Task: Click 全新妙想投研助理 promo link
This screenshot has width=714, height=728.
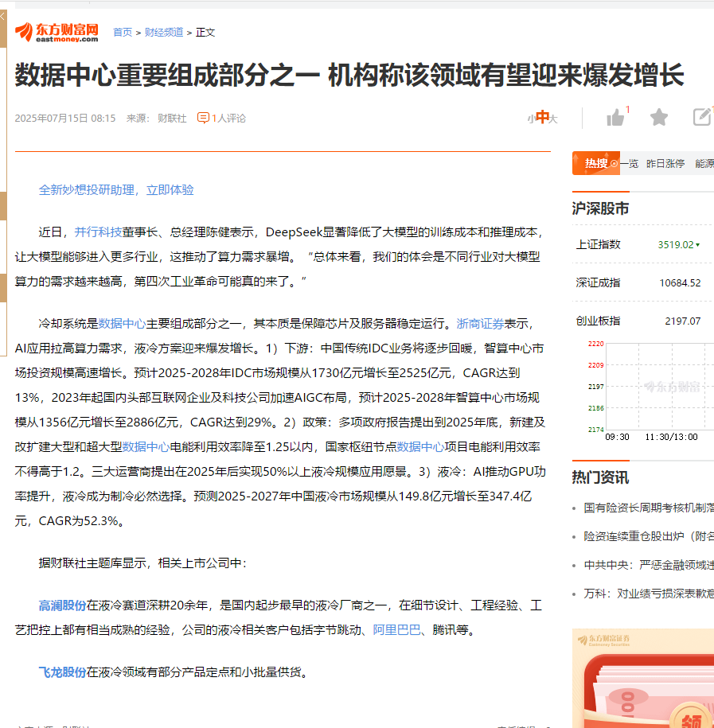Action: (x=116, y=190)
